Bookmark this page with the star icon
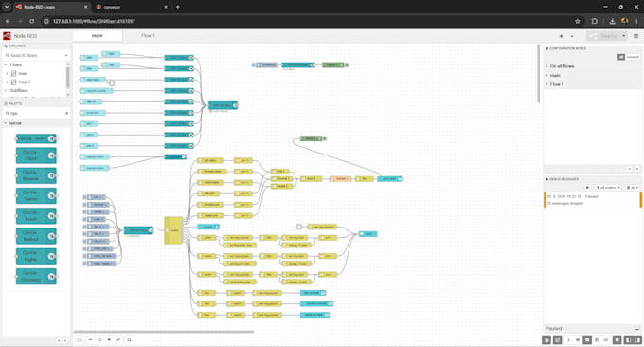 578,21
